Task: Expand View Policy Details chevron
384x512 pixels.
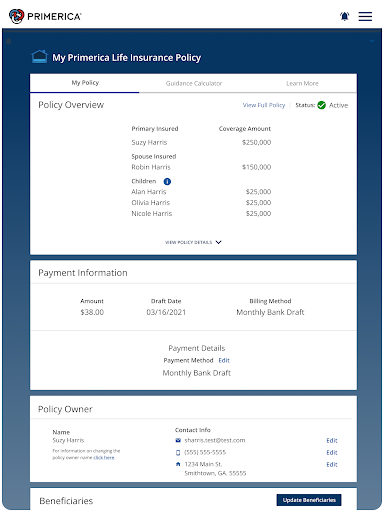Action: coord(218,242)
